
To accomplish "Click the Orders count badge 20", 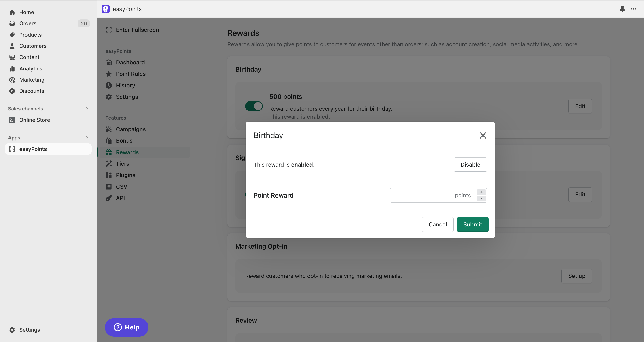I will (84, 23).
